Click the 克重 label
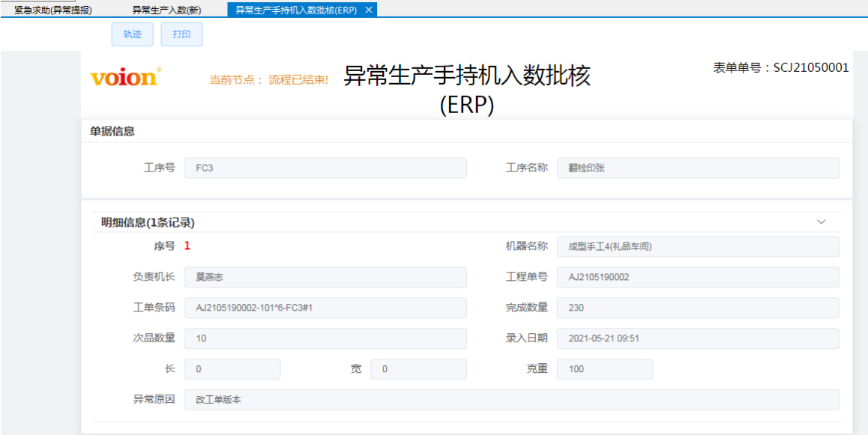Viewport: 868px width, 435px height. (537, 369)
